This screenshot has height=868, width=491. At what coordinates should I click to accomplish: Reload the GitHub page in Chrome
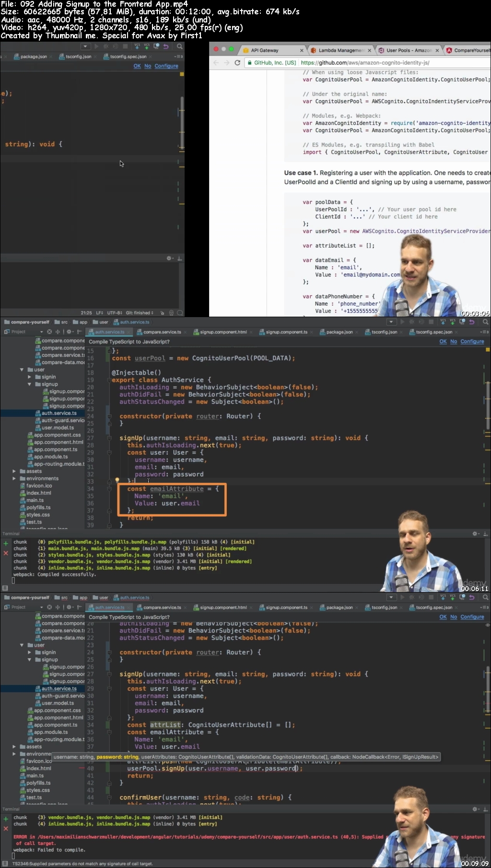point(237,63)
